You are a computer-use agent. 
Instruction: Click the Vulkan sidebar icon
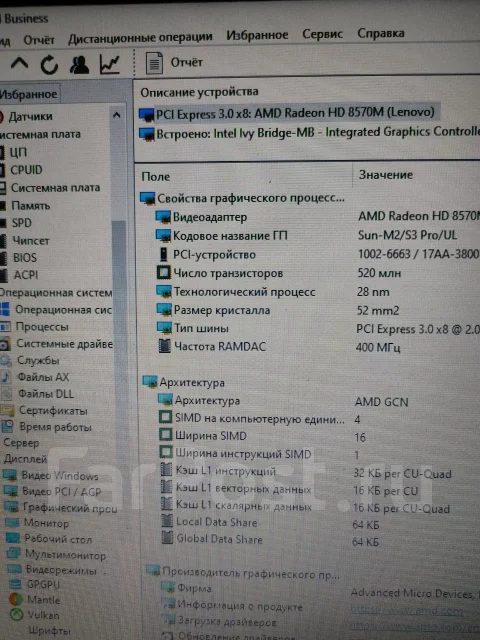tap(16, 615)
